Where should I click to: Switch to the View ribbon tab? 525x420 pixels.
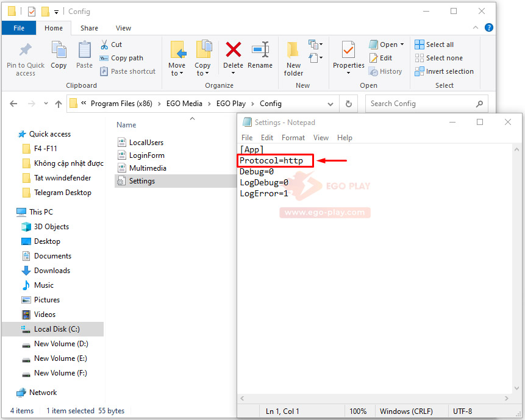[x=123, y=28]
